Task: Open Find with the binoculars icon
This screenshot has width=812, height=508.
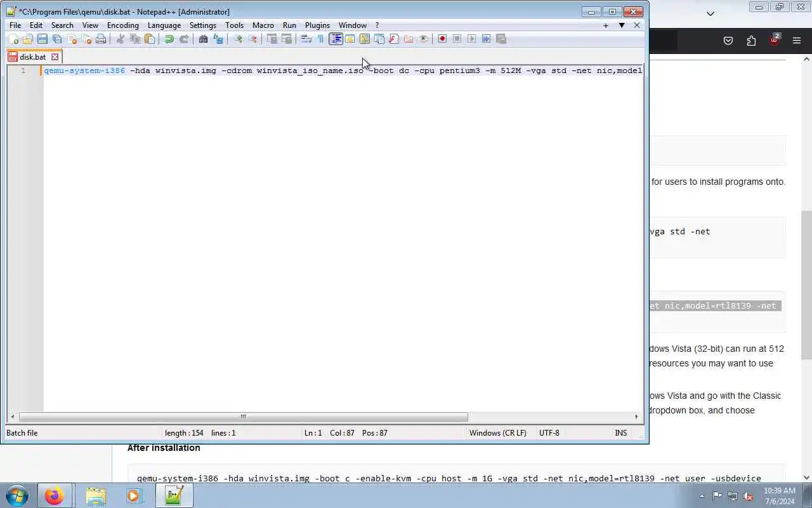Action: 204,39
